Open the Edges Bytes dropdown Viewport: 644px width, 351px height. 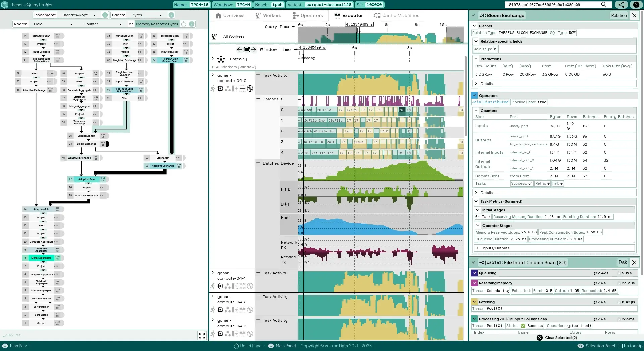pyautogui.click(x=147, y=15)
